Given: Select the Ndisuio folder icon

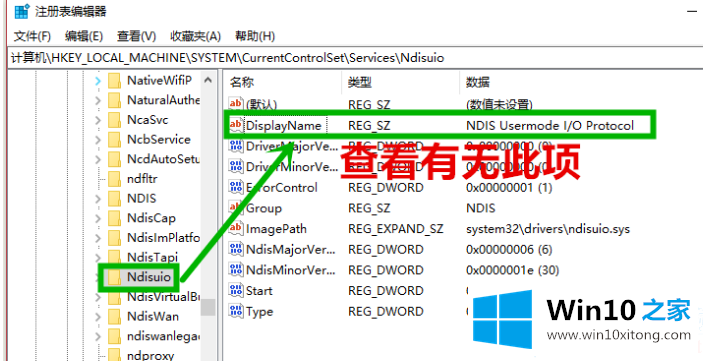Looking at the screenshot, I should [x=115, y=277].
